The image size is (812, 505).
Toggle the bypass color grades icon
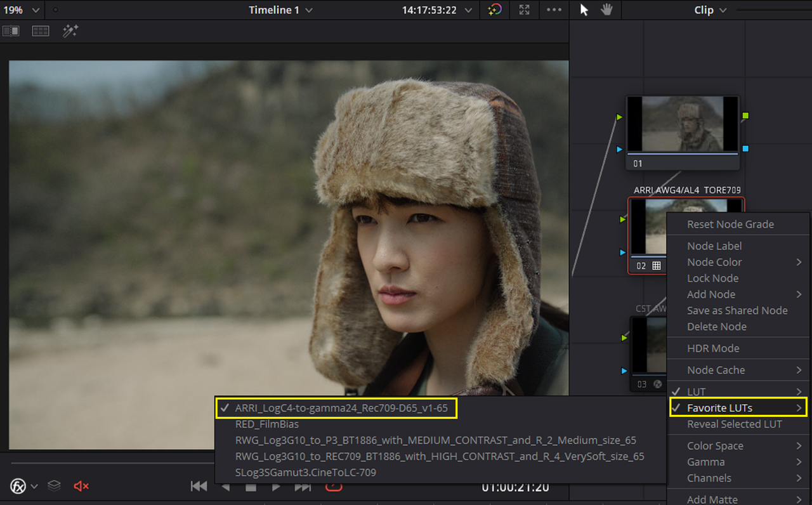click(x=495, y=10)
